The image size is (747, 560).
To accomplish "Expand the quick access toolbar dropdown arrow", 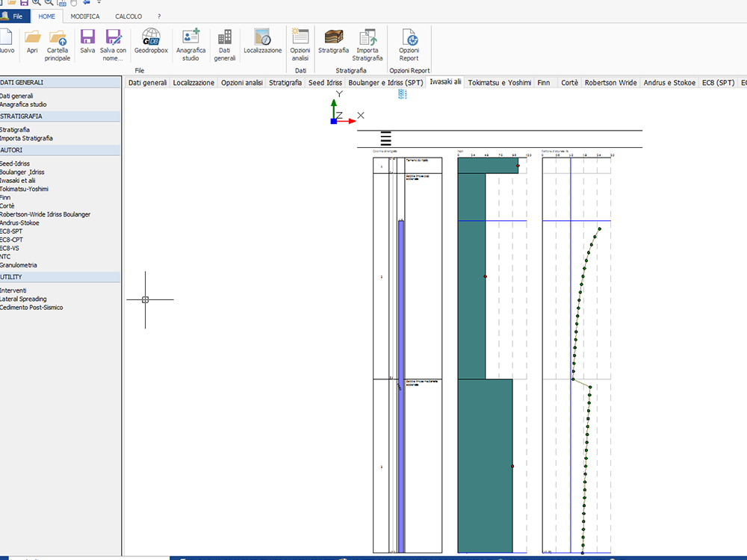I will pyautogui.click(x=99, y=3).
